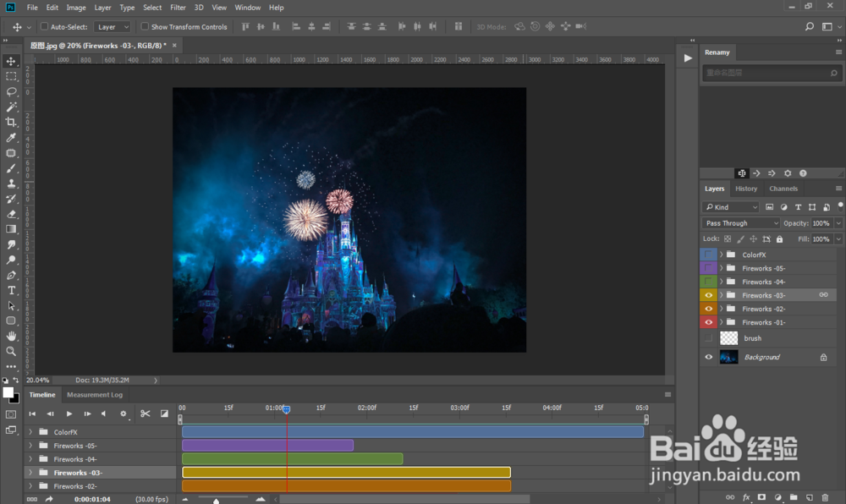846x504 pixels.
Task: Click delete layer trash icon
Action: click(825, 497)
